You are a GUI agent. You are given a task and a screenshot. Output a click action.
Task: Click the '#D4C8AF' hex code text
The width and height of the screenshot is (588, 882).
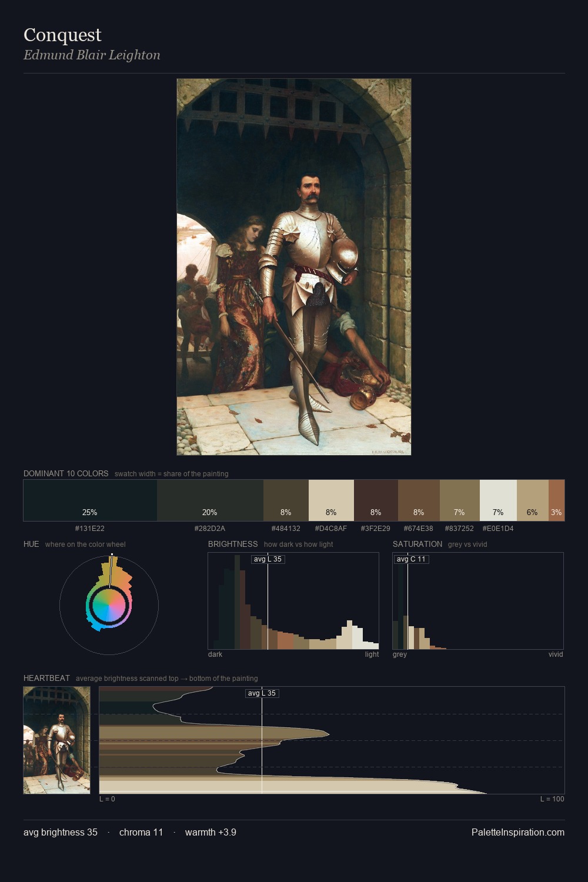tap(331, 529)
